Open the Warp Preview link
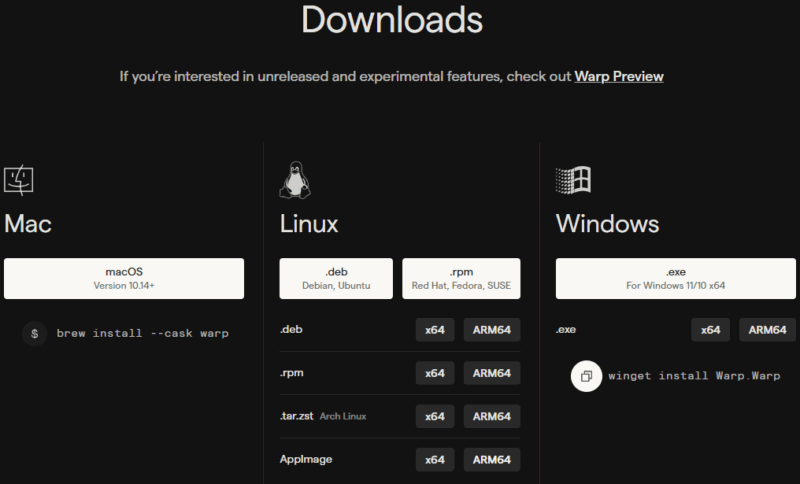This screenshot has height=484, width=800. 619,77
